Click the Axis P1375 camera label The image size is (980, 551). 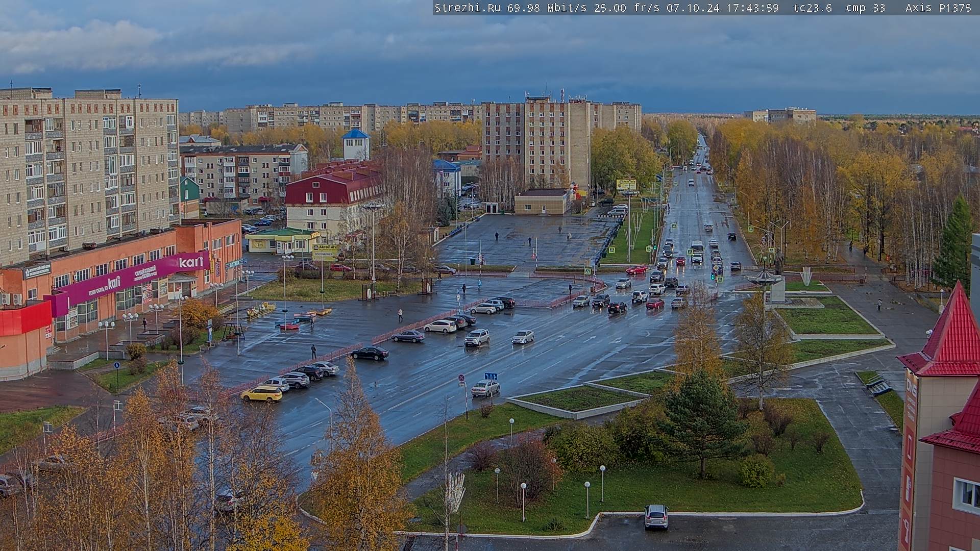938,8
